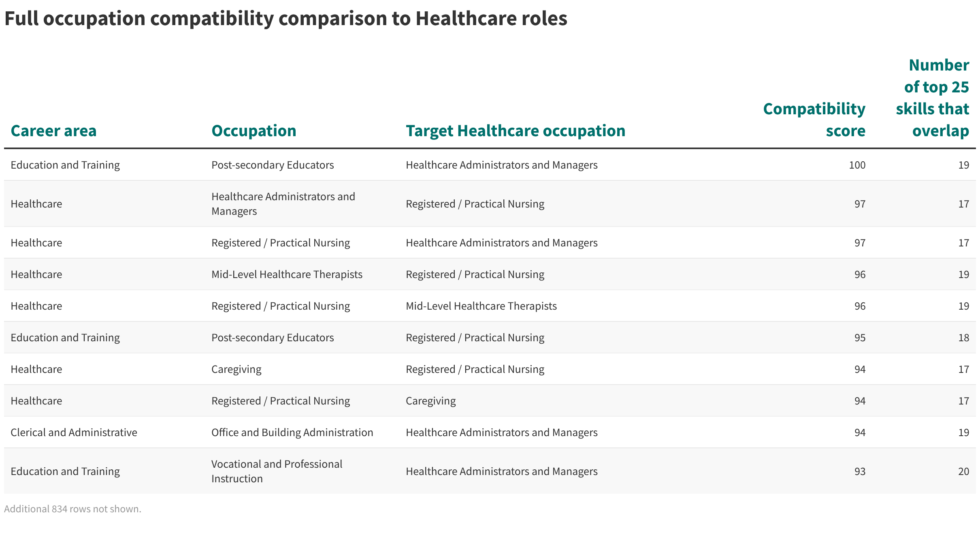Select "Mid-Level Healthcare Therapists" in the target occupation column
The width and height of the screenshot is (980, 535).
481,306
